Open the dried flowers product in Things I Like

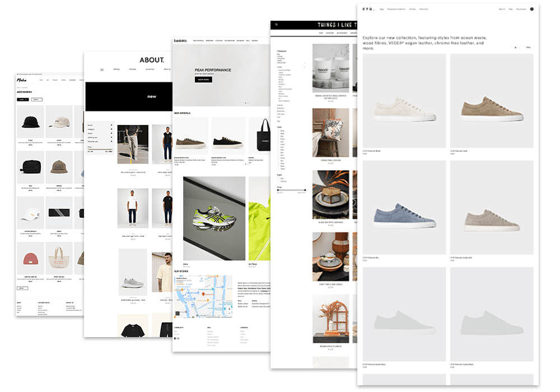pos(330,319)
